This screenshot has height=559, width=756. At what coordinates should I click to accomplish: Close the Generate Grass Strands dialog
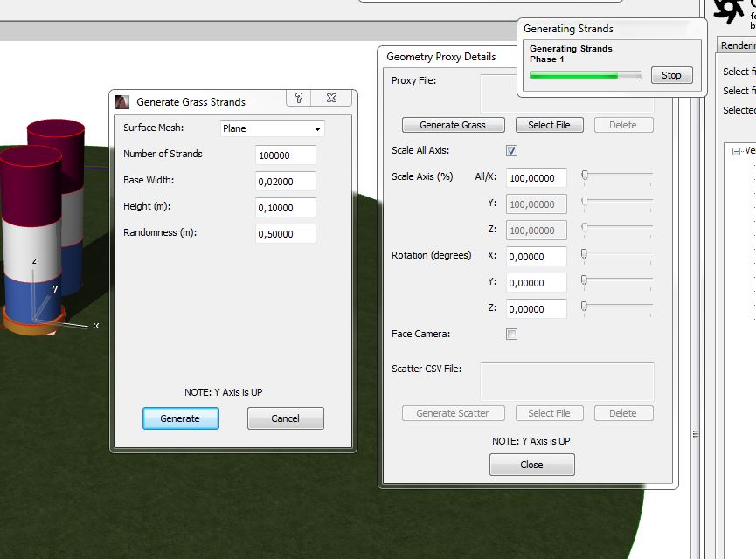coord(331,99)
